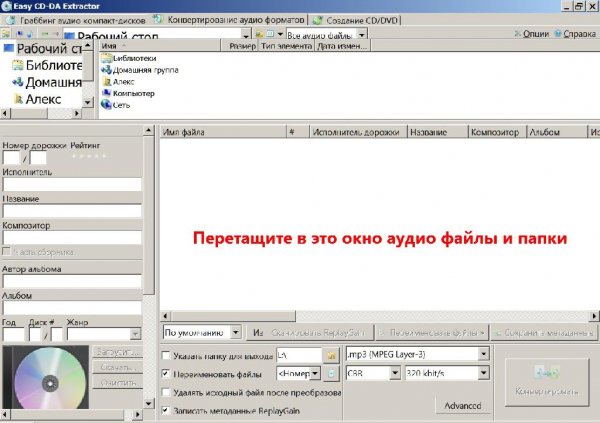Click the Композитор input field
Screen dimensions: 600x423
(72, 238)
